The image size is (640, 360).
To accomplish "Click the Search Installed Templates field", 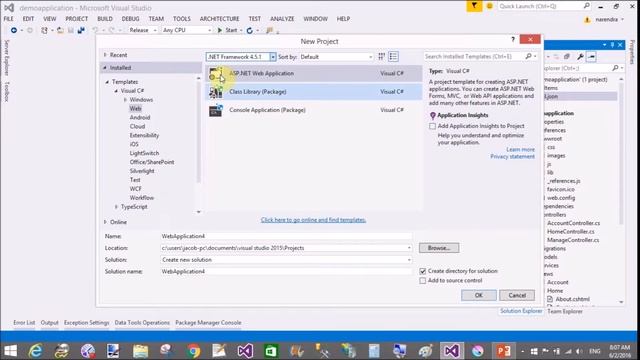I will [x=473, y=56].
